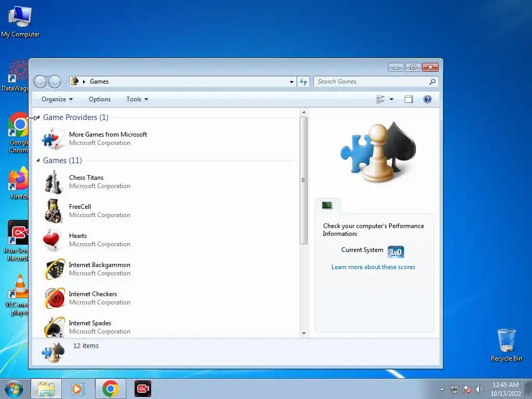The height and width of the screenshot is (399, 532).
Task: Click the Games (11) heading text
Action: (x=62, y=161)
